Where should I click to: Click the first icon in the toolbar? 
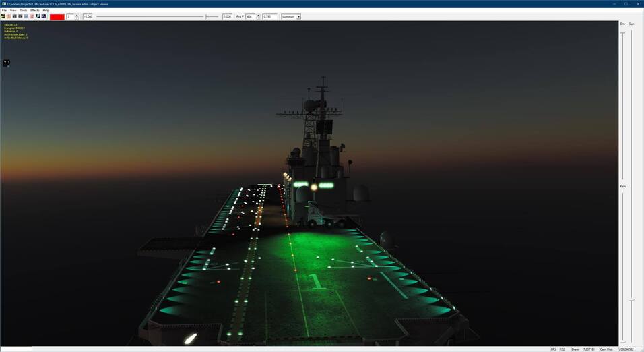[x=3, y=16]
